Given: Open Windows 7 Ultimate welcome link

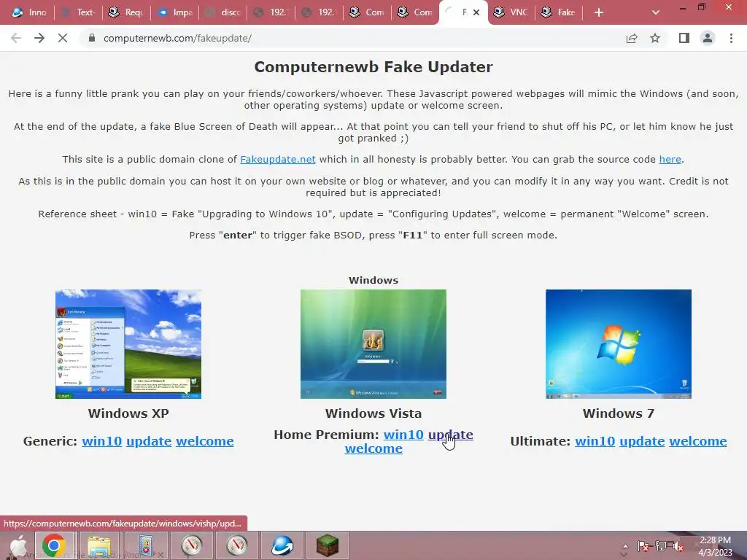Looking at the screenshot, I should point(698,441).
